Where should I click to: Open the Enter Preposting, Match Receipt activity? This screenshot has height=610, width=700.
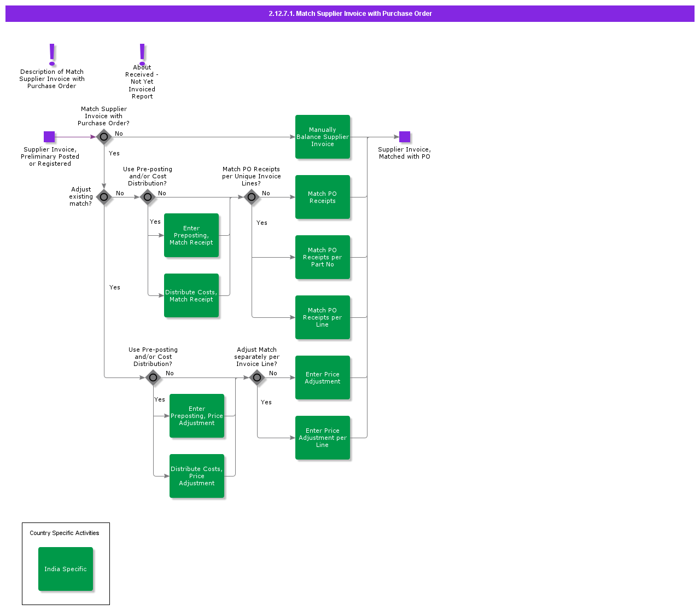click(191, 235)
